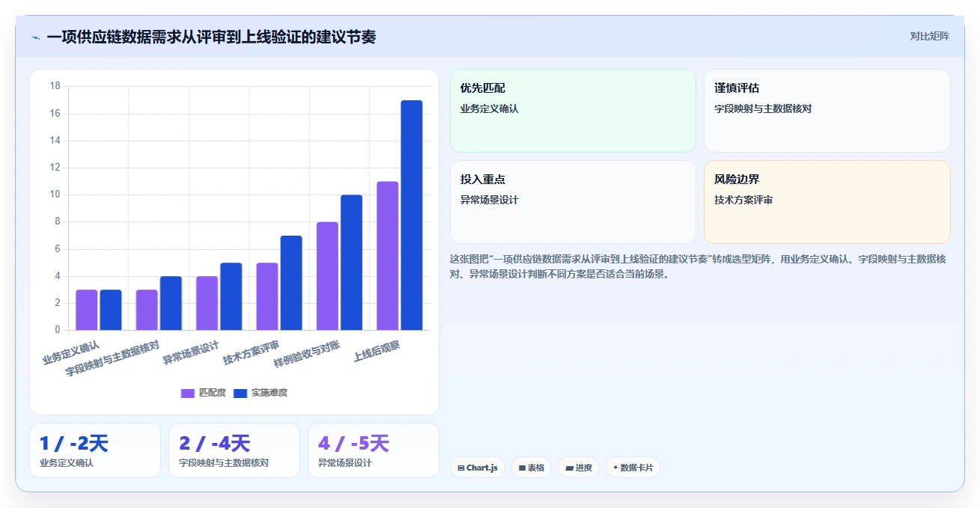
Task: Open the 风险边界 matrix card
Action: [x=827, y=202]
